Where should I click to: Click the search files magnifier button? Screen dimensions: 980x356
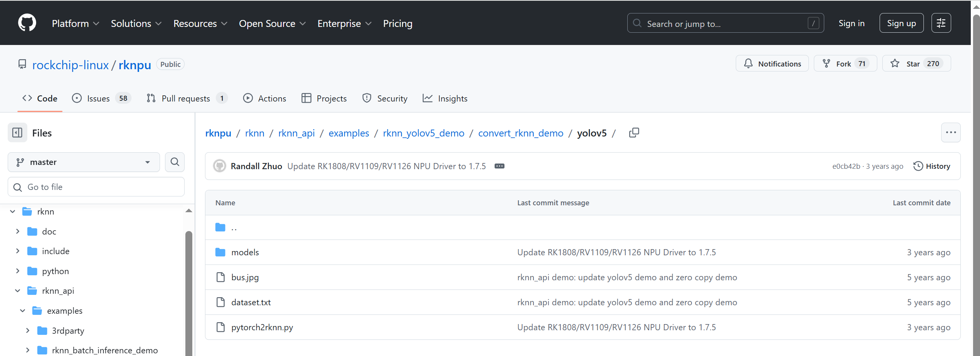coord(175,162)
